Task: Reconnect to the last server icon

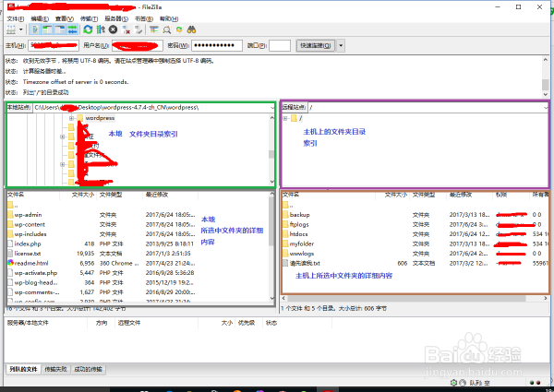Action: (138, 30)
